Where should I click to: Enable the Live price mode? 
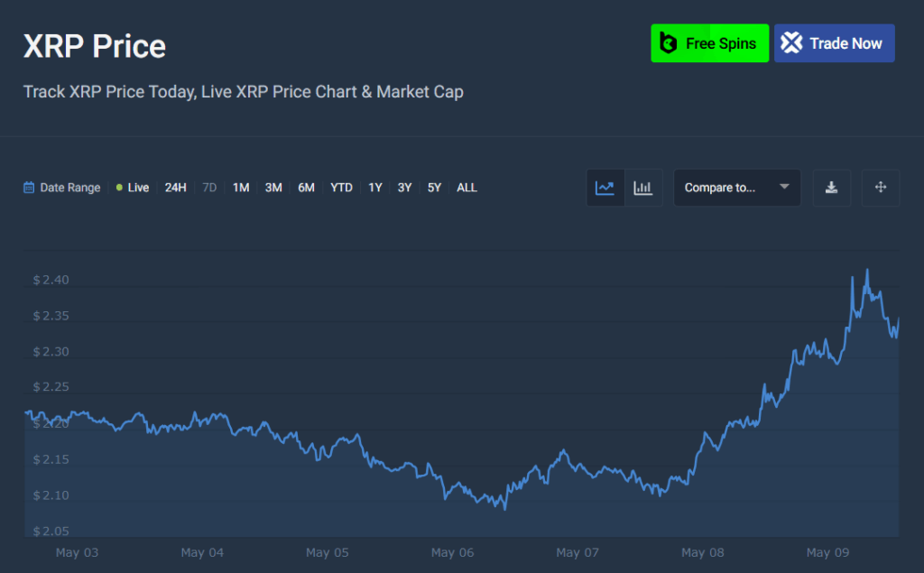pyautogui.click(x=133, y=188)
